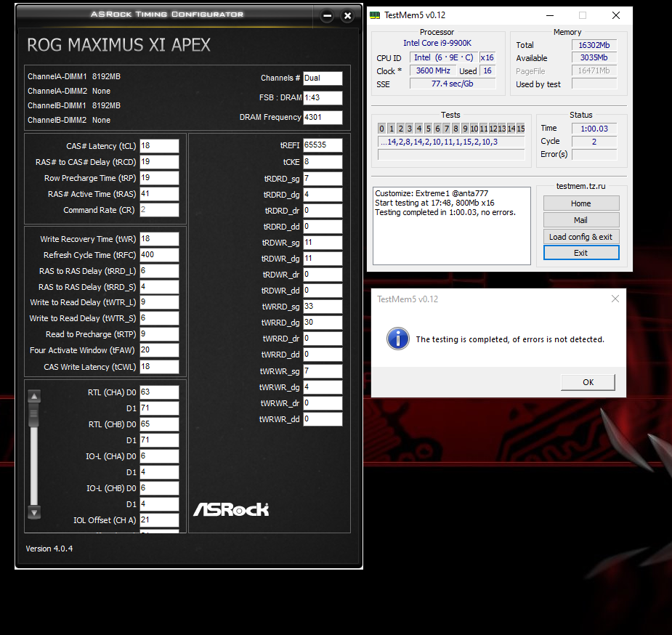The height and width of the screenshot is (635, 672).
Task: Click the TestMem5 log text area
Action: click(452, 226)
